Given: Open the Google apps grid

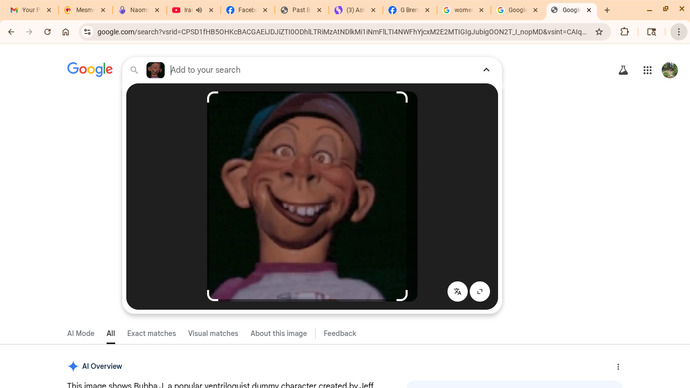Looking at the screenshot, I should 647,70.
